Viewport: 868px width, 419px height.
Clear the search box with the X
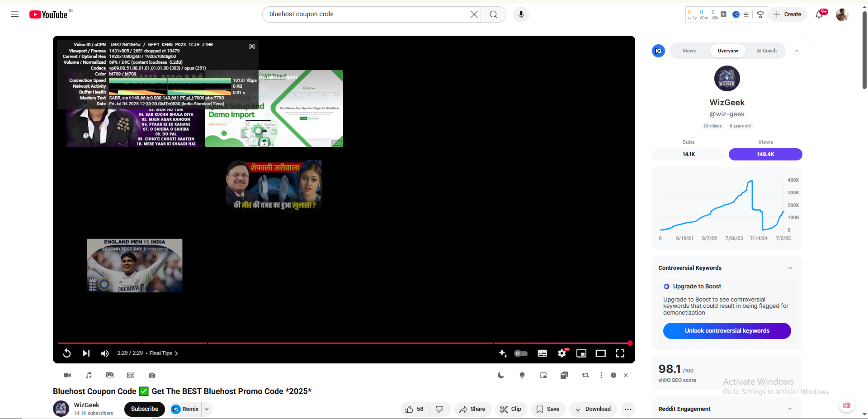[x=474, y=14]
